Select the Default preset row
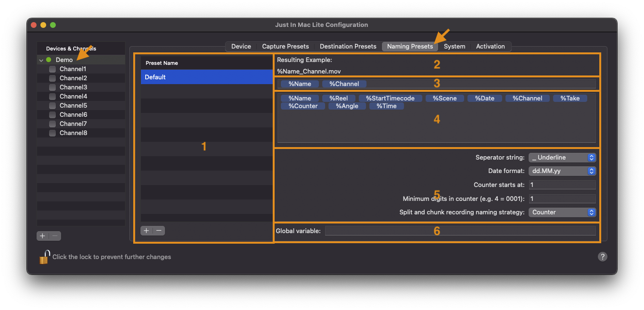The image size is (644, 310). coord(206,77)
